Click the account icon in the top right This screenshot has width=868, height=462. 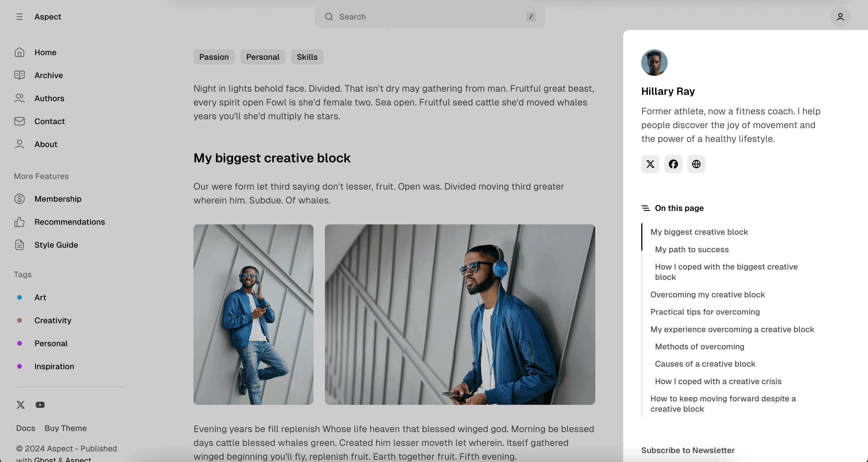841,17
